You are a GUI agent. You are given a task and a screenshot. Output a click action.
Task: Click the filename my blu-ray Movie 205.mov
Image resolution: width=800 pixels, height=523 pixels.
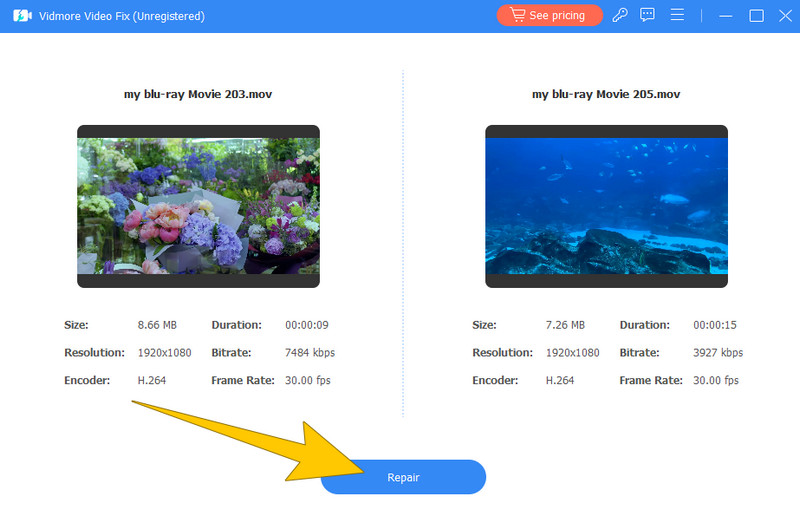(x=606, y=94)
